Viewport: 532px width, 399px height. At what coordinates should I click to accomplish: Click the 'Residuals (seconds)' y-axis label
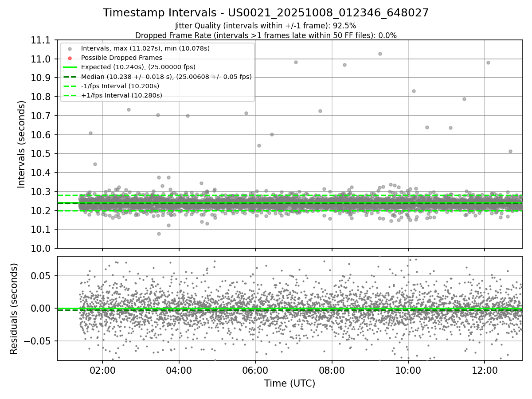pyautogui.click(x=14, y=309)
